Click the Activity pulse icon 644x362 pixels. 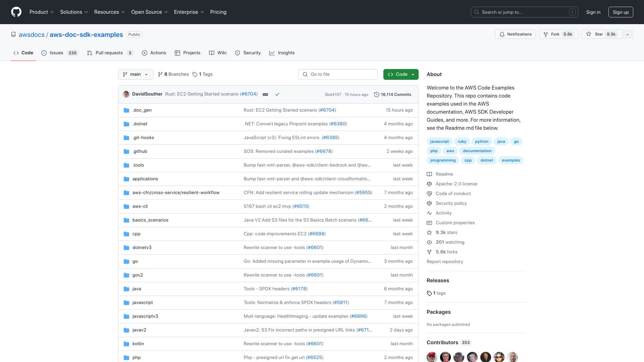click(x=429, y=213)
